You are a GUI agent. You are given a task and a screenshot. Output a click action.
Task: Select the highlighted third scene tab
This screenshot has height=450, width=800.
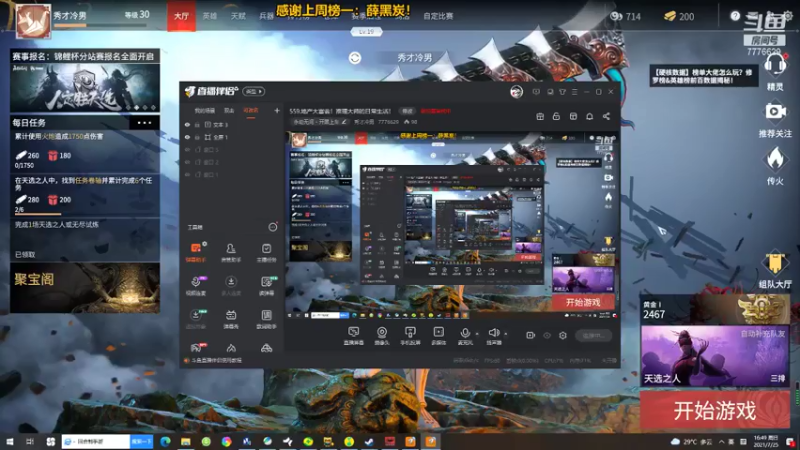click(x=251, y=110)
